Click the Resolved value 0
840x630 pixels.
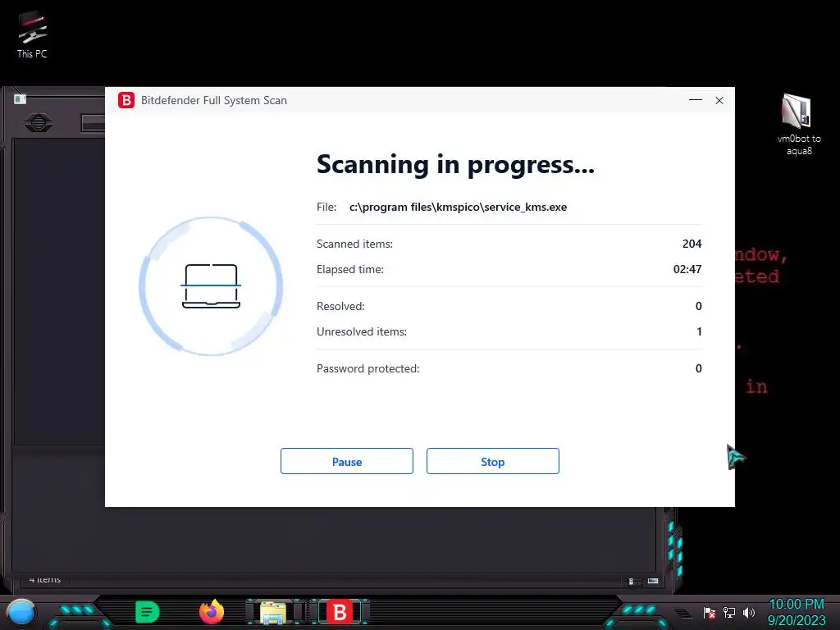[699, 306]
